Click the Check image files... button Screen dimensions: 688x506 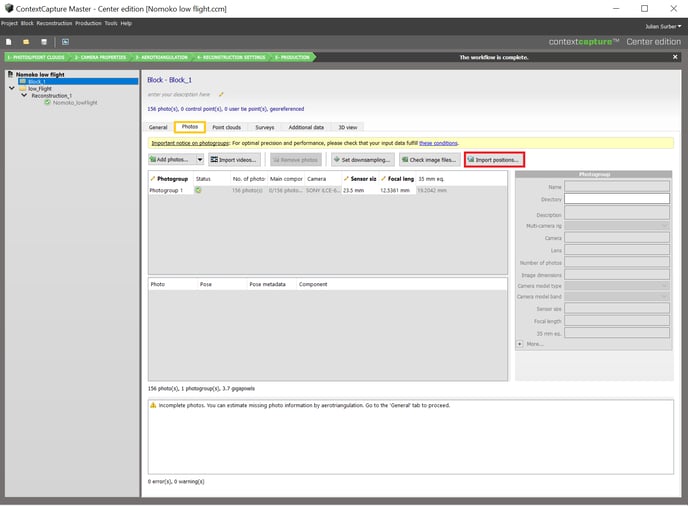[429, 159]
